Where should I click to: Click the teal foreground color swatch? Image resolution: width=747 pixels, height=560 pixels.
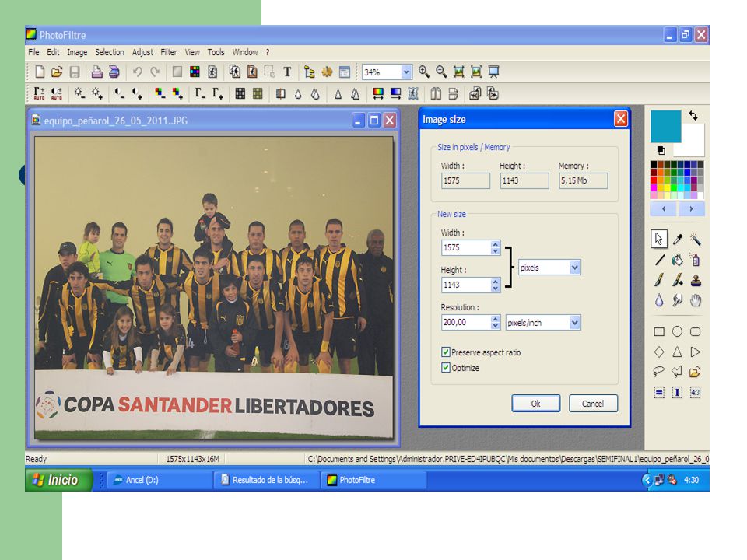pos(665,126)
